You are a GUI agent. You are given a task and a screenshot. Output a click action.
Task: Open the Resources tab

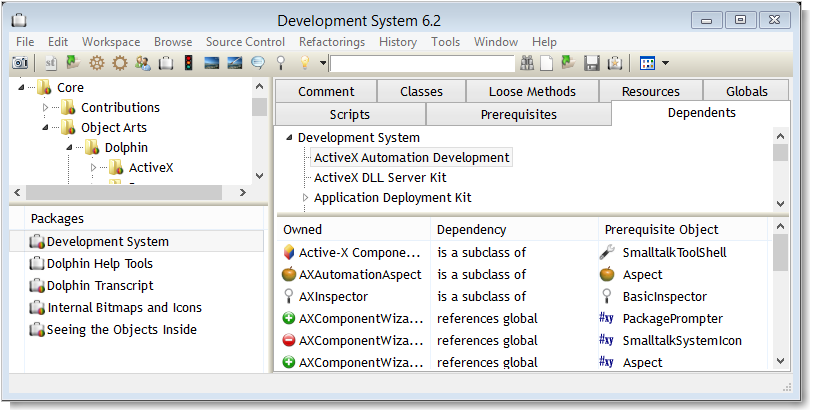point(651,92)
